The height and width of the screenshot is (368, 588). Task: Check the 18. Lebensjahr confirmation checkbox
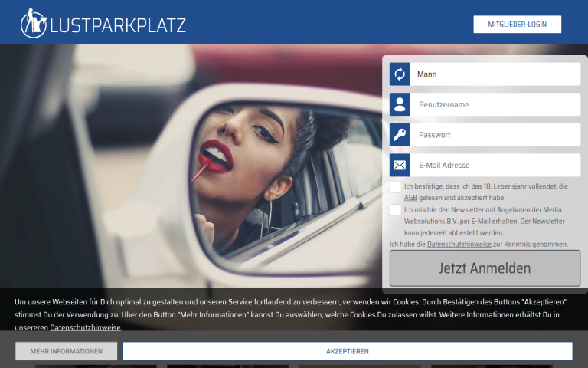tap(396, 186)
